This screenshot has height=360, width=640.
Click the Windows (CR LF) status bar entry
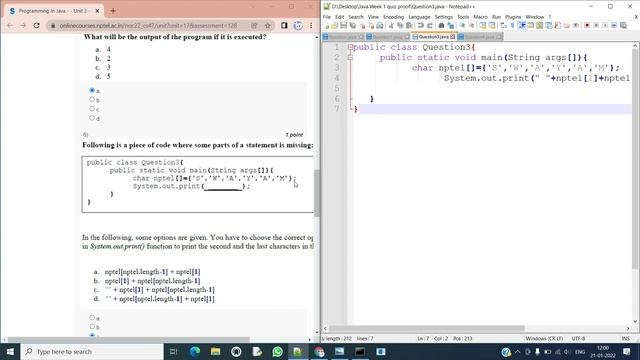pyautogui.click(x=544, y=338)
